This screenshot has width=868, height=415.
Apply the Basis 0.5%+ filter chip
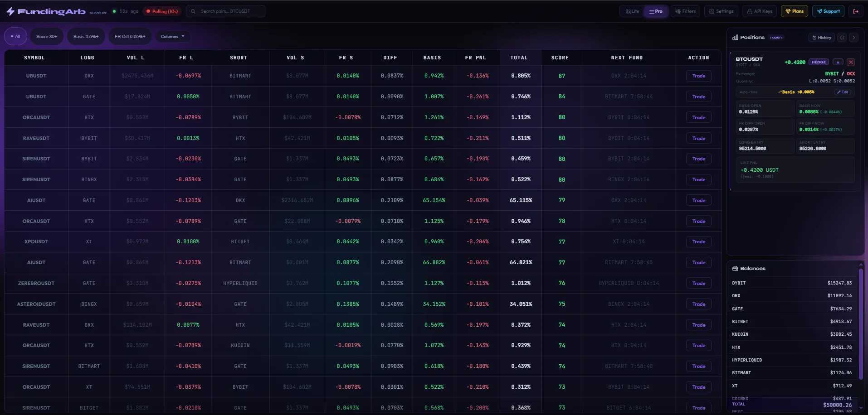(86, 36)
